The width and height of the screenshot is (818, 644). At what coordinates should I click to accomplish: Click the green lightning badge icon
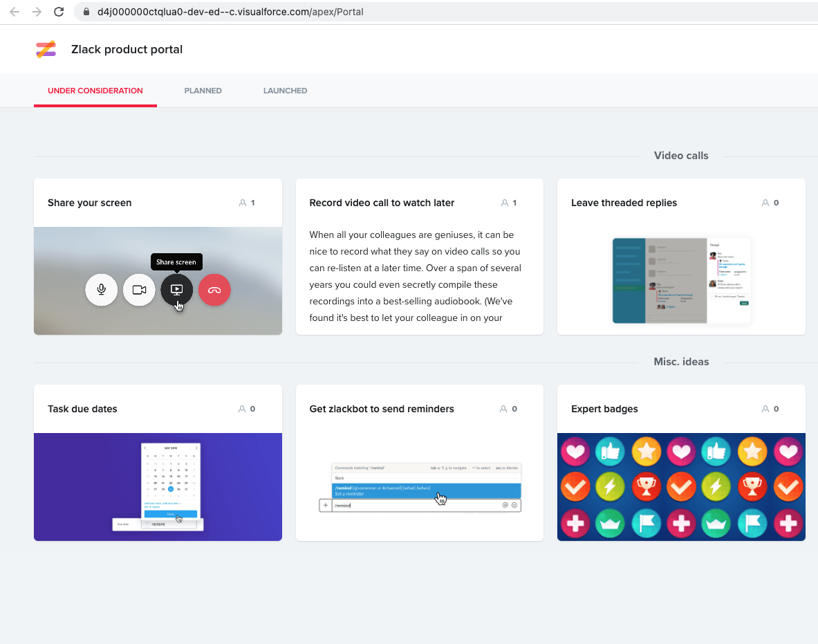click(611, 486)
